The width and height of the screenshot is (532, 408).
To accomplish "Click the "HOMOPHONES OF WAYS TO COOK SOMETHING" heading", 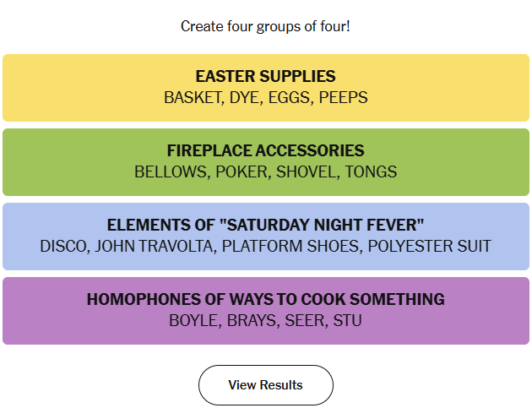I will tap(265, 300).
